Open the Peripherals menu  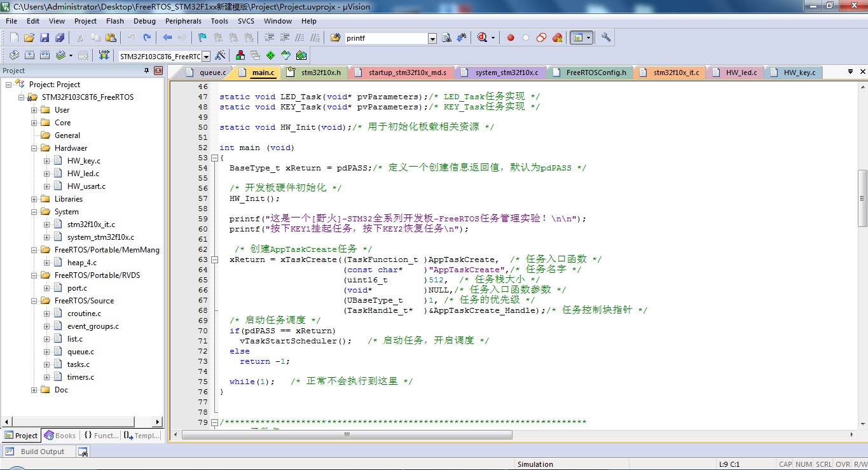(x=183, y=21)
